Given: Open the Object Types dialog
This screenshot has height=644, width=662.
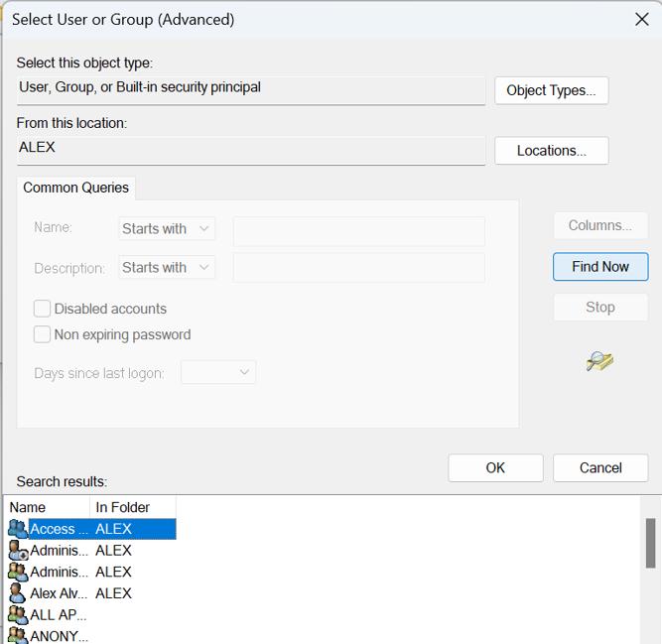Looking at the screenshot, I should coord(551,90).
